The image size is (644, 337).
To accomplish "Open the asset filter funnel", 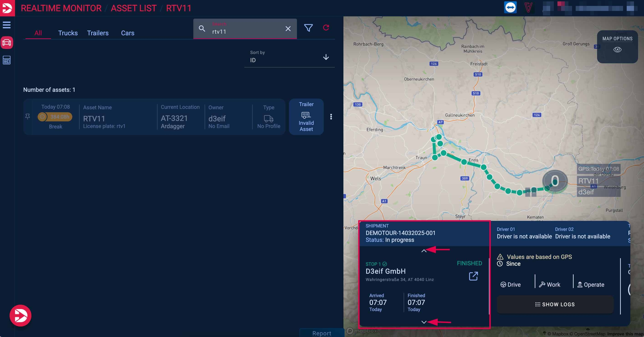I will click(x=308, y=28).
